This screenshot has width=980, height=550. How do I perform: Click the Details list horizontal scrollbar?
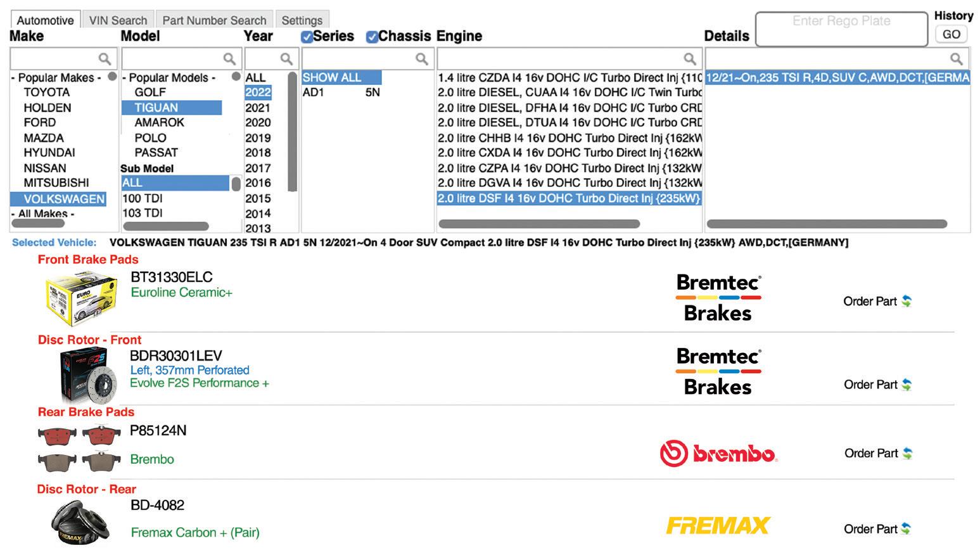827,224
